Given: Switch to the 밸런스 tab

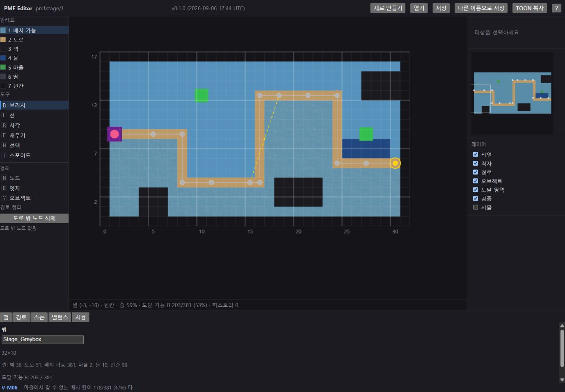Looking at the screenshot, I should pyautogui.click(x=60, y=317).
